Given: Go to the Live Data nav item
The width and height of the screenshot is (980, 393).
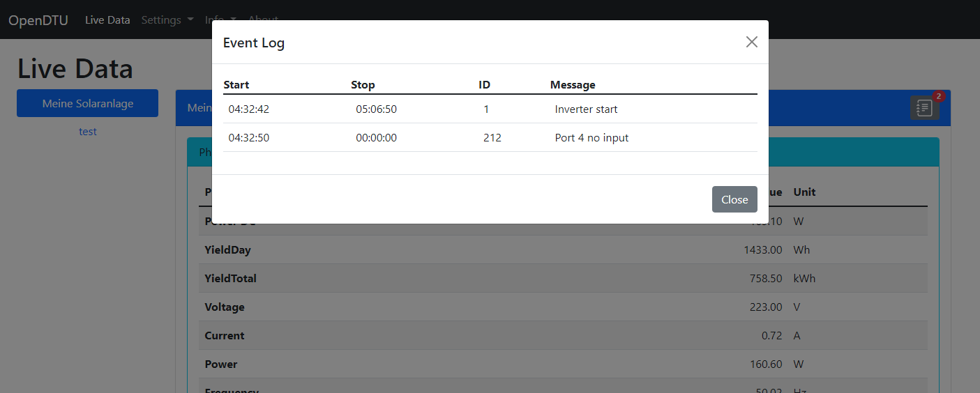Looking at the screenshot, I should tap(107, 20).
